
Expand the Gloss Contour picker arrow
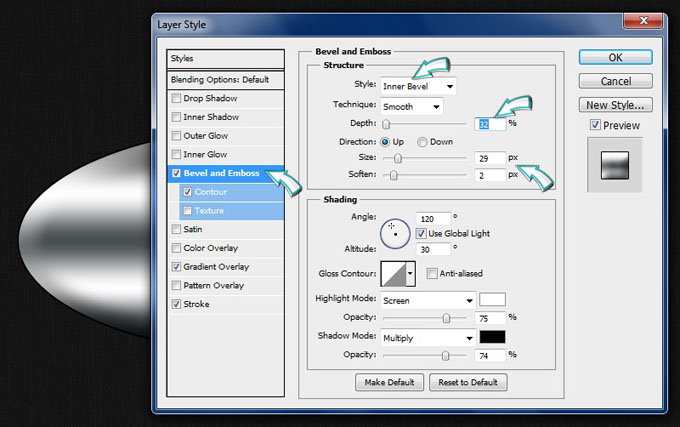(x=410, y=274)
